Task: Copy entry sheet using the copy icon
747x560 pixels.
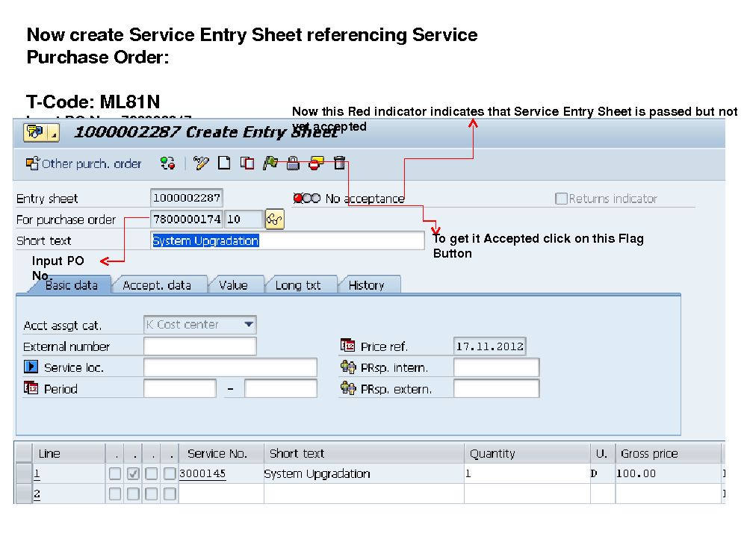Action: point(247,163)
